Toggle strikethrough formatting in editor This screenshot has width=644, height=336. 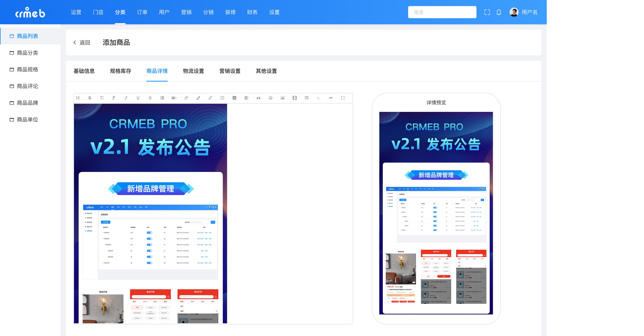tap(150, 98)
